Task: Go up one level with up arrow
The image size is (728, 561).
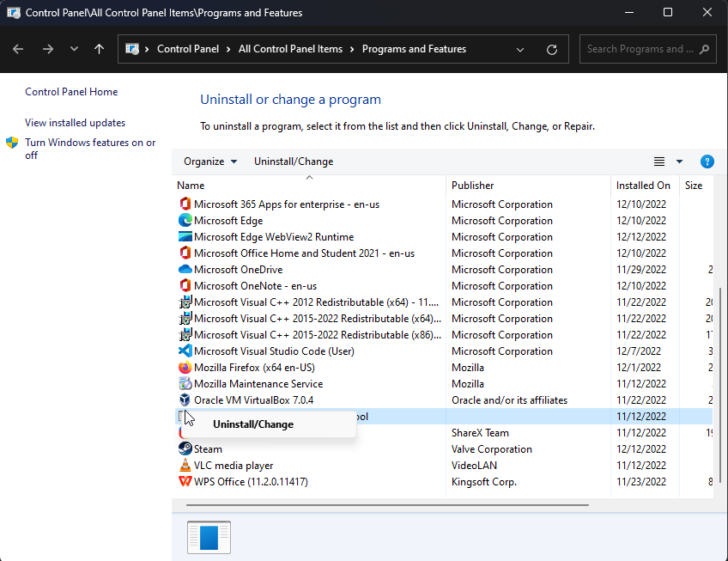Action: pos(99,49)
